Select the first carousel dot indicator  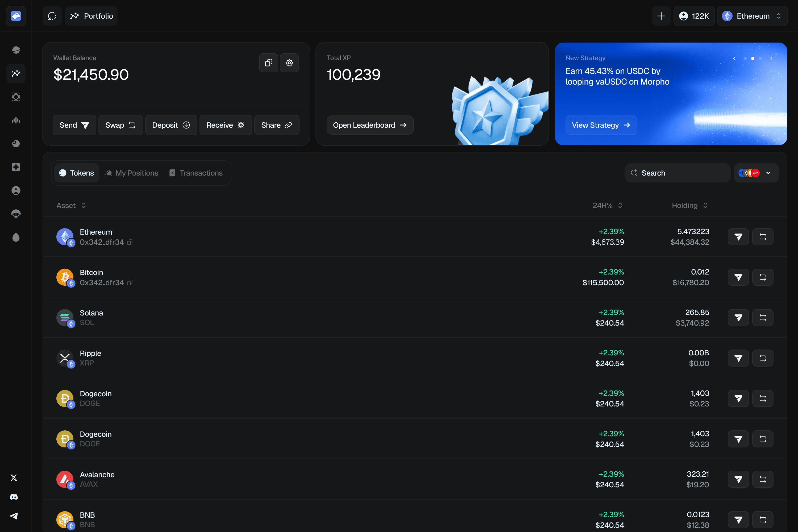pos(745,58)
